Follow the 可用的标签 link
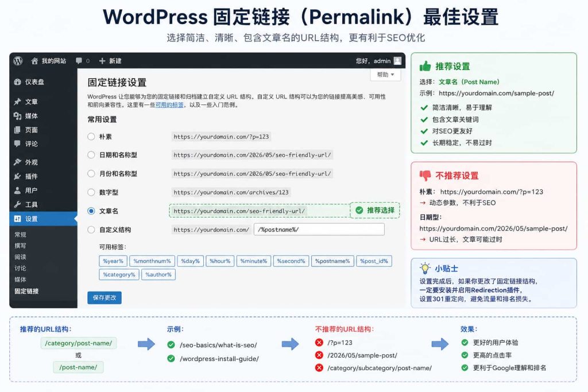The image size is (588, 392). point(169,105)
